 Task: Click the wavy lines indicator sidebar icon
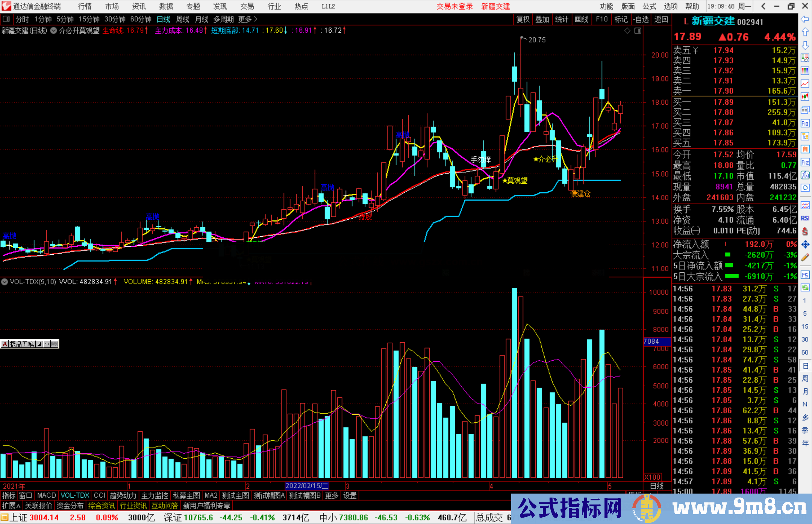click(805, 205)
